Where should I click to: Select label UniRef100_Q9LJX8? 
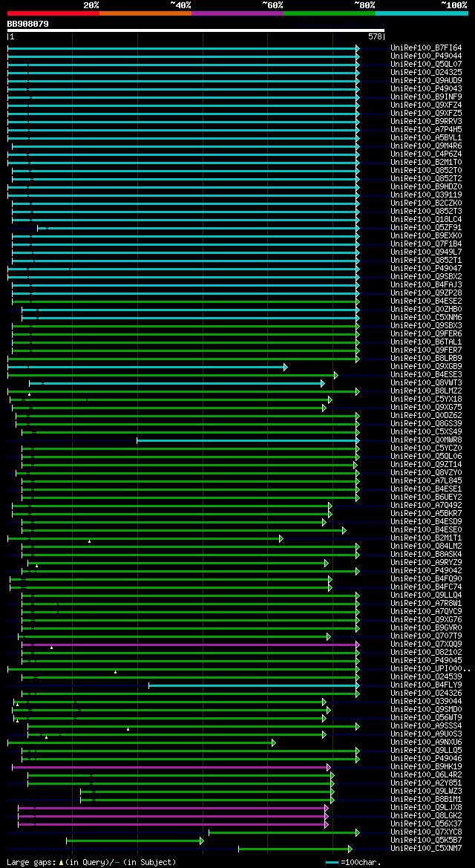[x=426, y=808]
